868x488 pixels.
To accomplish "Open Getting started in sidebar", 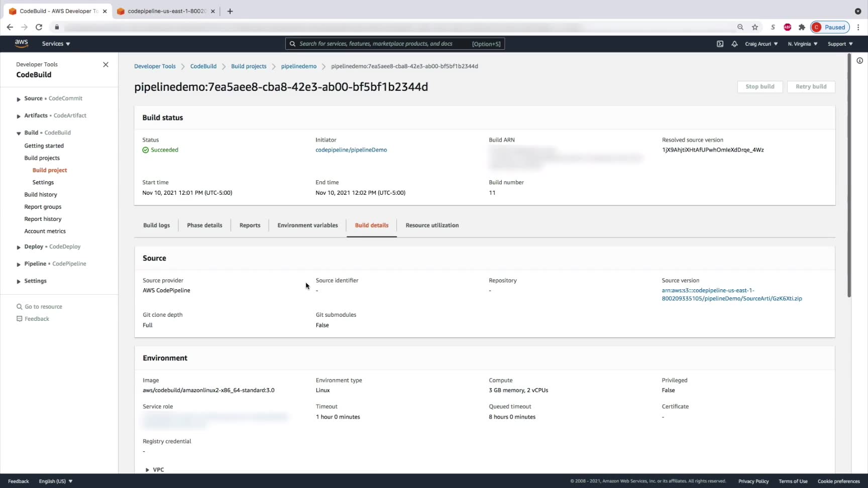I will pos(44,146).
